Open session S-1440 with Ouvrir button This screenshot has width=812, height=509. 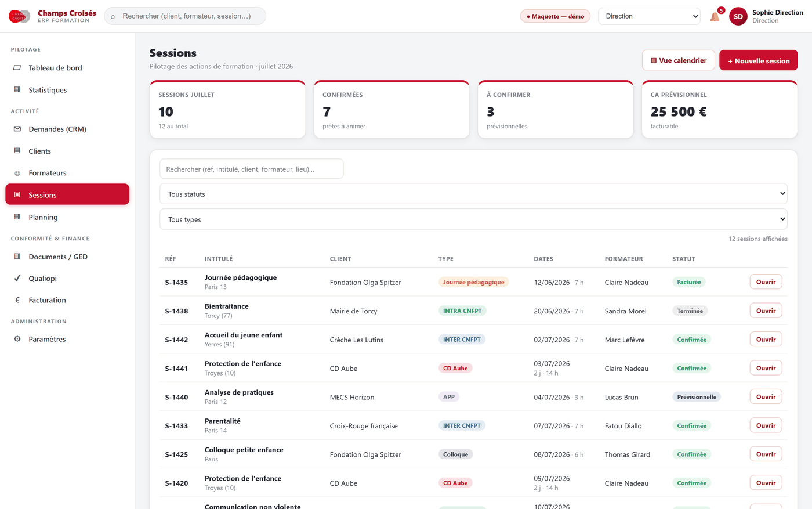point(766,397)
